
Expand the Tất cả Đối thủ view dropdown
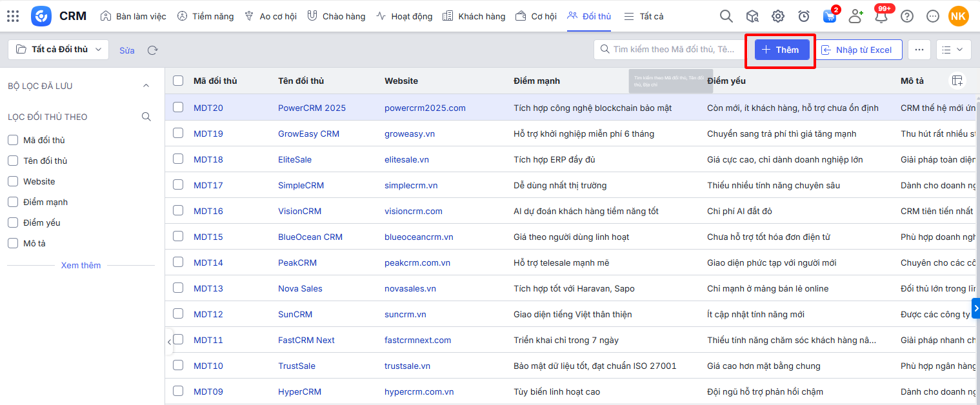[x=59, y=50]
